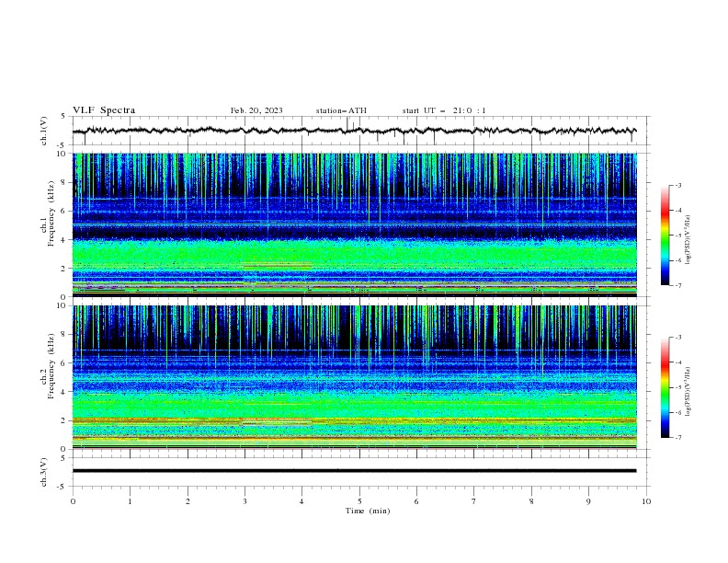Click inside the ch.1 spectrogram panel

tap(354, 224)
